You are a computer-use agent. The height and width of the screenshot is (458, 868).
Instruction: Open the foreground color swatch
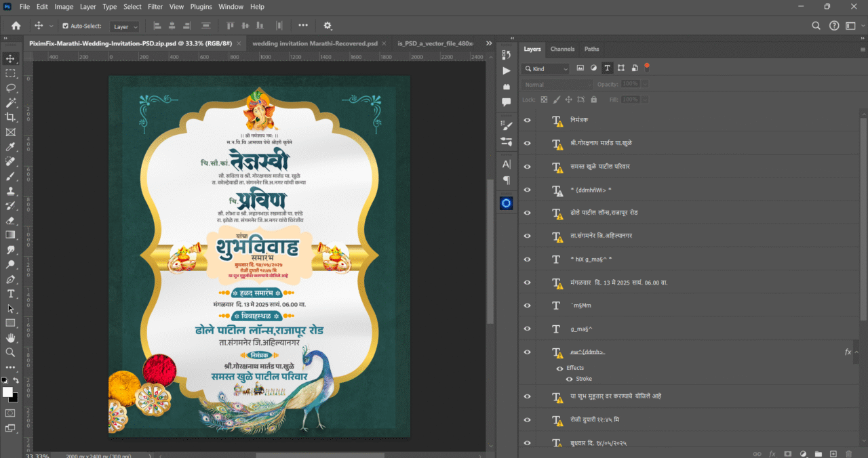(9, 390)
